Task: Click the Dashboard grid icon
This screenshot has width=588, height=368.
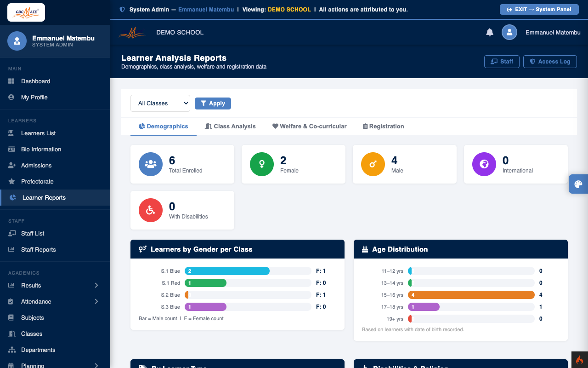Action: (11, 81)
